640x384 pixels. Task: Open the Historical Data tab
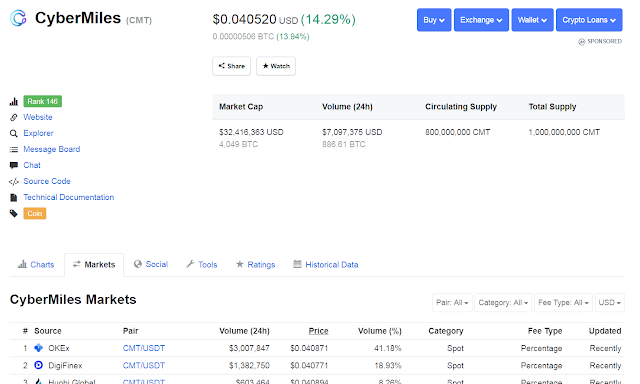(326, 264)
